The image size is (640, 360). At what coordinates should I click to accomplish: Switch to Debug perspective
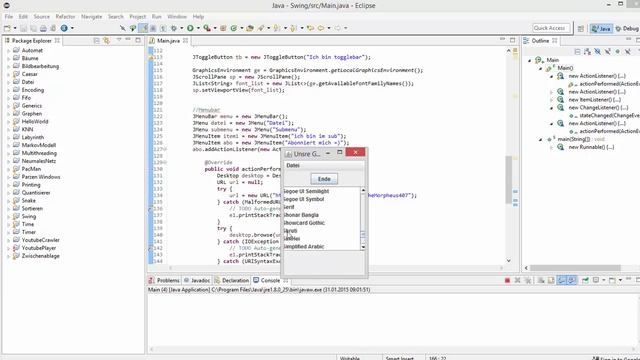coord(627,29)
